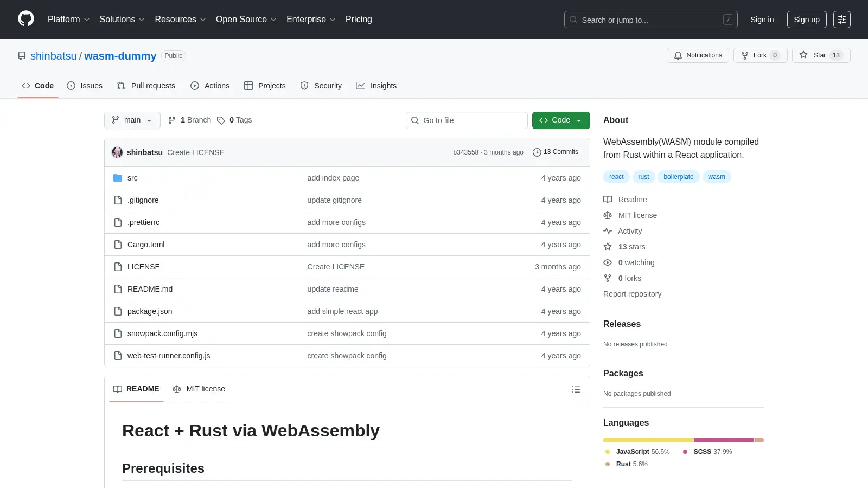Click the file icon beside .gitignore
This screenshot has height=488, width=868.
[x=118, y=200]
